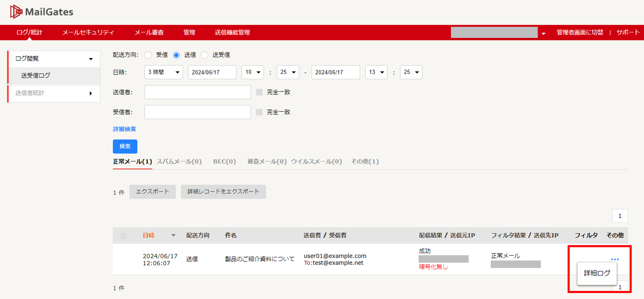The height and width of the screenshot is (299, 644).
Task: Switch to the スパムメール(0) tab
Action: 179,161
